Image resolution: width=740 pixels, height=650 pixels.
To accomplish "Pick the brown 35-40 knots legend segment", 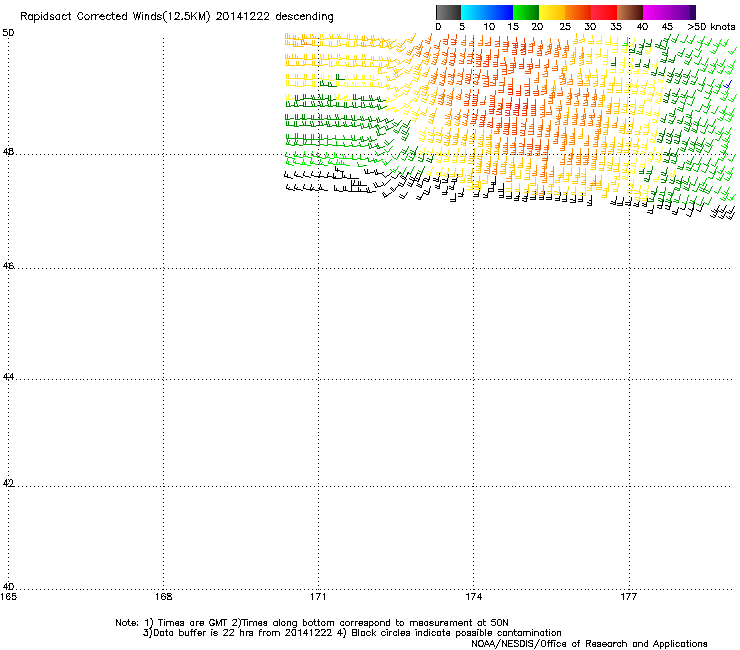I will (630, 12).
